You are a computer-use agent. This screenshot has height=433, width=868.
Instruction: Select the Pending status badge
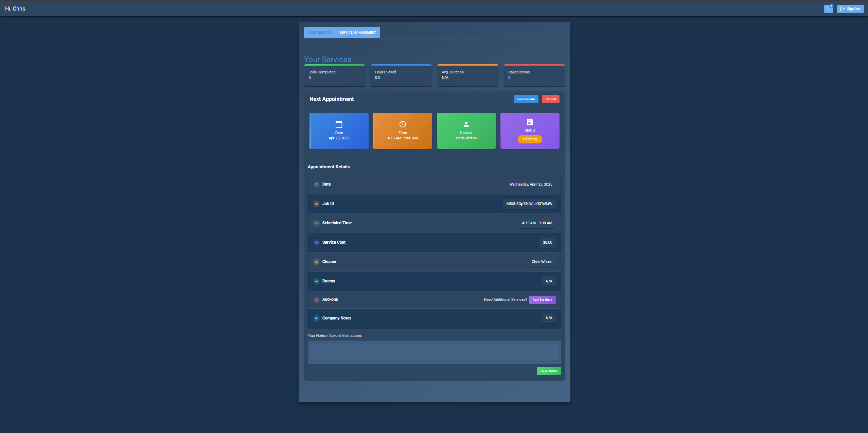[x=530, y=139]
